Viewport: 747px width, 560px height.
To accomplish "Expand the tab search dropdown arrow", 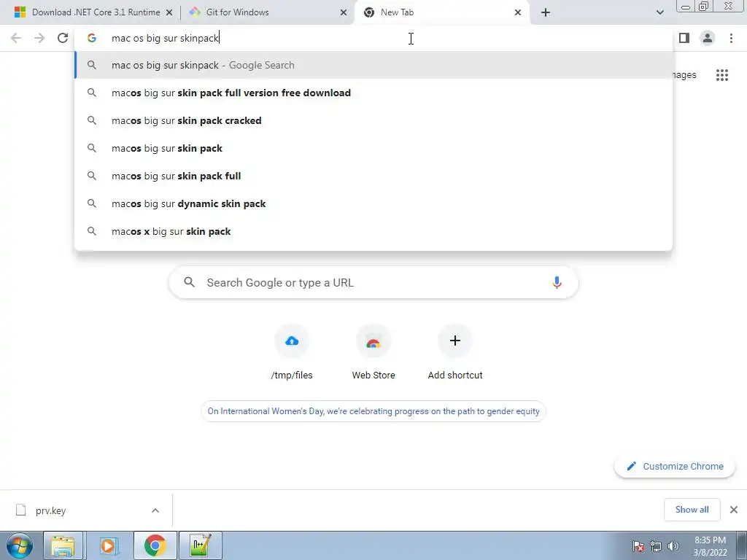I will coord(659,12).
